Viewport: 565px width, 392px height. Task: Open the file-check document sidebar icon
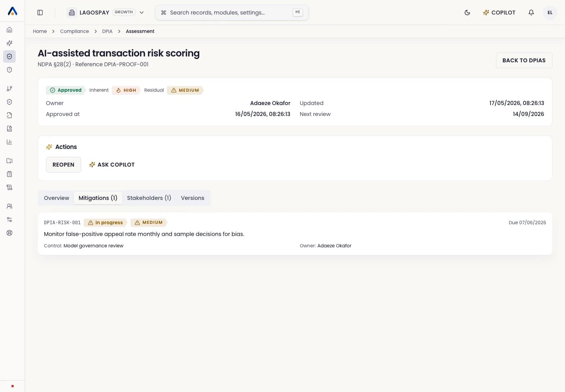pos(9,115)
